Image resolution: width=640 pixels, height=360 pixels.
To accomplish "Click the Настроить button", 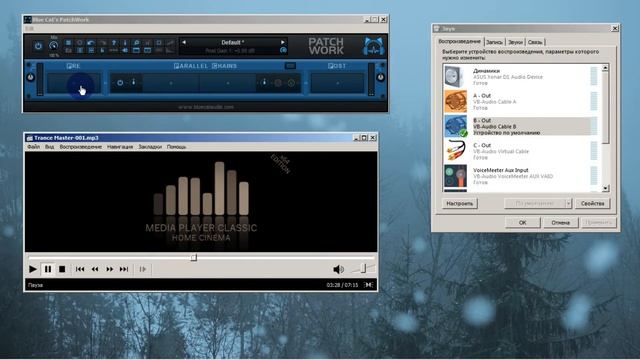I will (x=460, y=203).
